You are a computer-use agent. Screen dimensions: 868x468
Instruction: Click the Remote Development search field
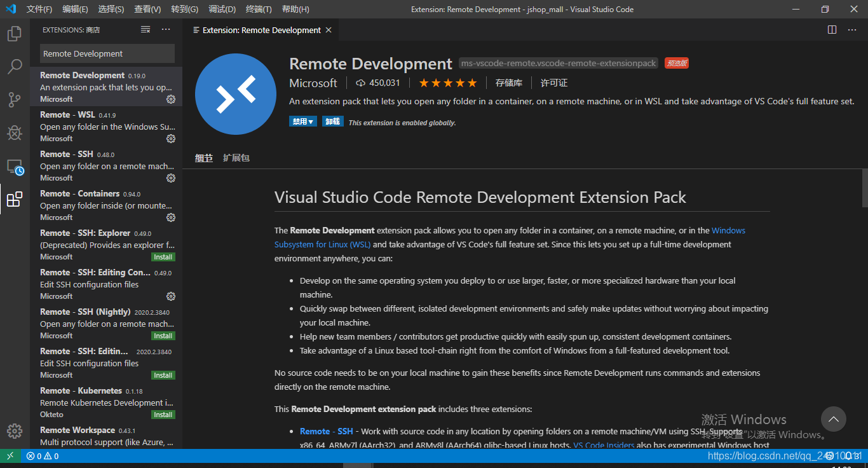pyautogui.click(x=107, y=53)
